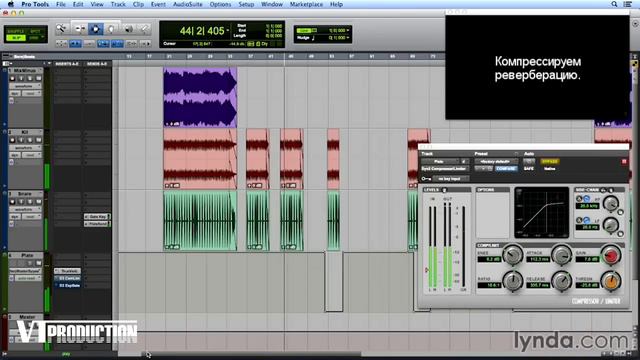Viewport: 640px width, 360px height.
Task: Click the side-chain LF frequency knob
Action: click(x=611, y=224)
